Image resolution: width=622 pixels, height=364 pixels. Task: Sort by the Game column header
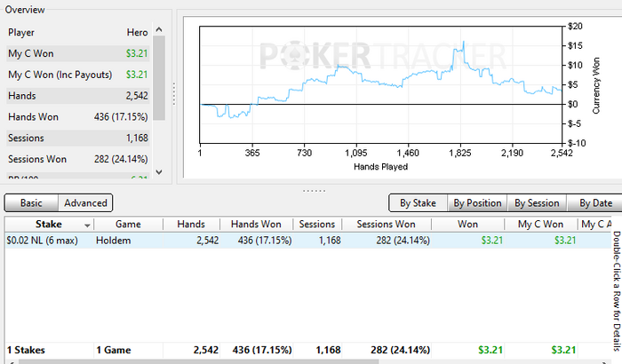[x=128, y=224]
